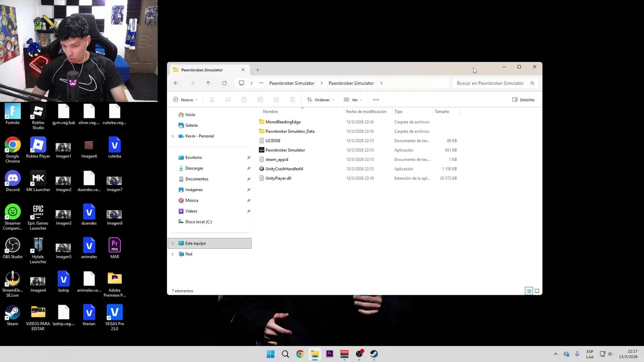Screen dimensions: 644x362
Task: Open Premiere Pro from taskbar
Action: 330,354
